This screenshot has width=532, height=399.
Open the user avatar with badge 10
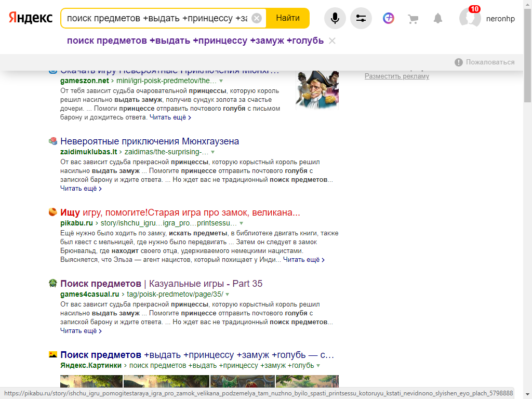click(x=470, y=18)
